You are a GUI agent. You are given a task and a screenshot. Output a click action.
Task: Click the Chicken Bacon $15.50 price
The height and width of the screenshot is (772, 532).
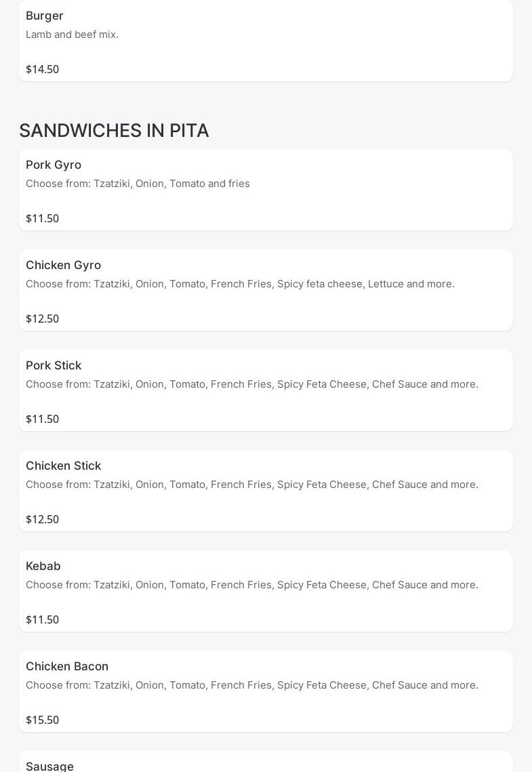coord(42,720)
